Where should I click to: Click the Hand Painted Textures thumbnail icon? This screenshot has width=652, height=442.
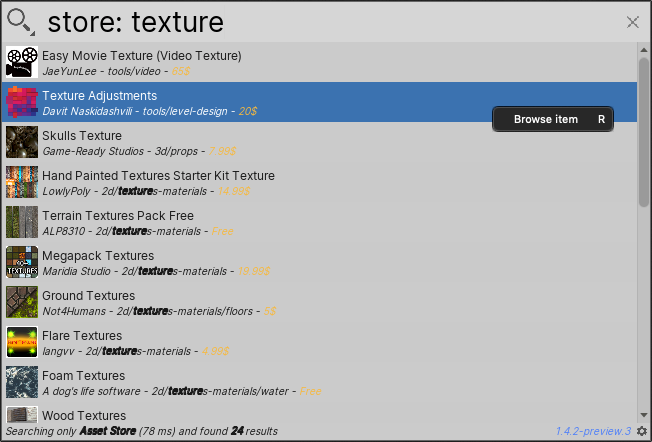[22, 182]
